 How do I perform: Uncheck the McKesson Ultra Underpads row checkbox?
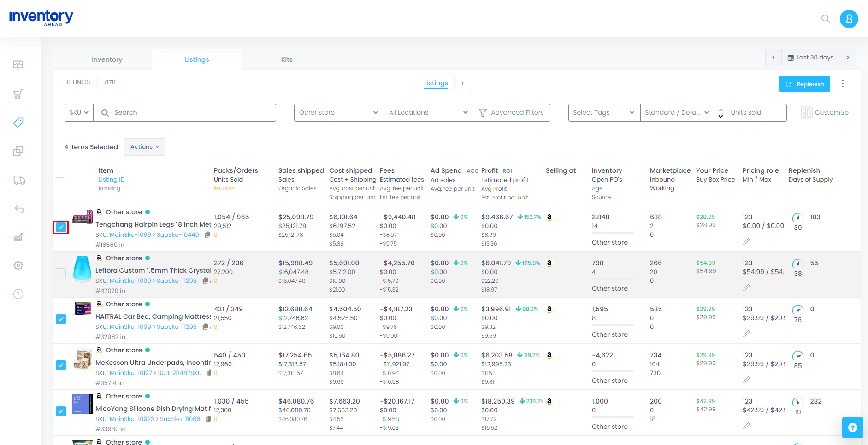point(61,365)
